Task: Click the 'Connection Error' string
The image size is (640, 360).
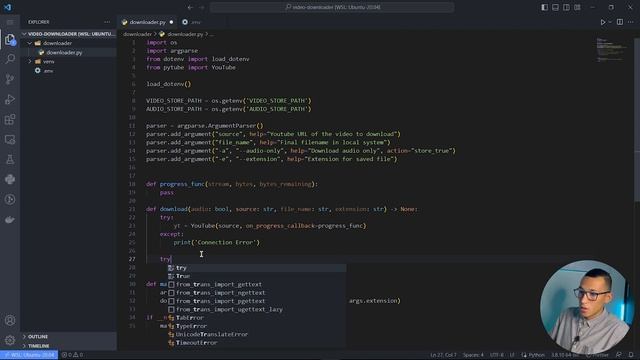Action: tap(228, 242)
